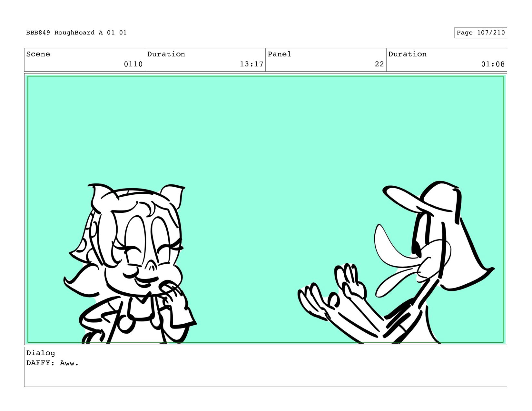Click the Duration label next to Scene
The width and height of the screenshot is (532, 411).
click(x=166, y=54)
